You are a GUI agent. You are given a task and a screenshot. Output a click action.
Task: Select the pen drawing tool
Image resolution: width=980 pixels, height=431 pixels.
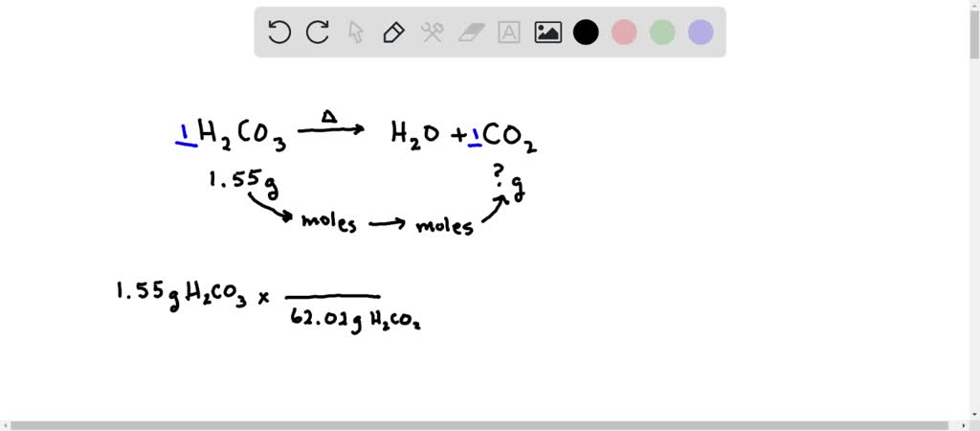[393, 32]
